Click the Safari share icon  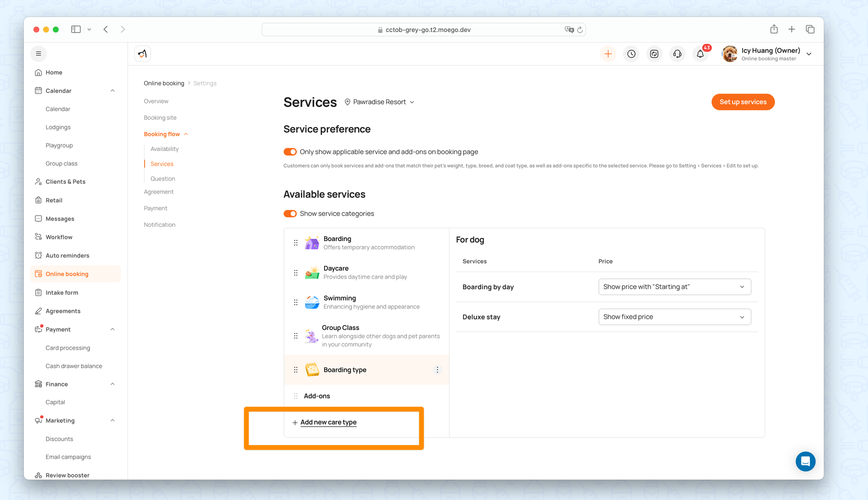click(774, 29)
